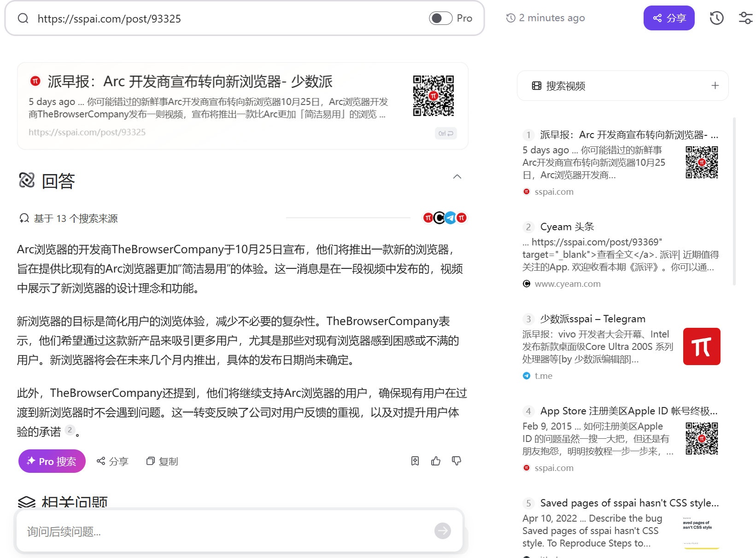Click the sspai.com domain under source 4
This screenshot has width=756, height=558.
point(554,468)
